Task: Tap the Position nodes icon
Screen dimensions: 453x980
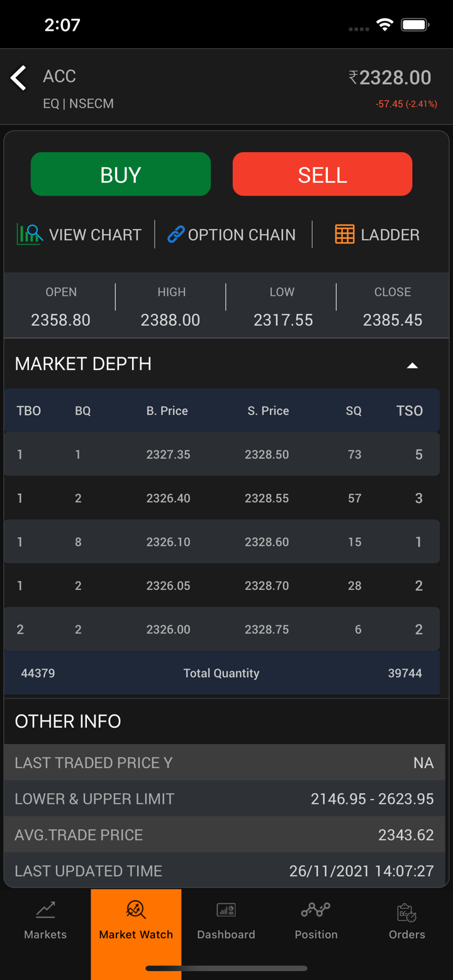Action: coord(316,910)
